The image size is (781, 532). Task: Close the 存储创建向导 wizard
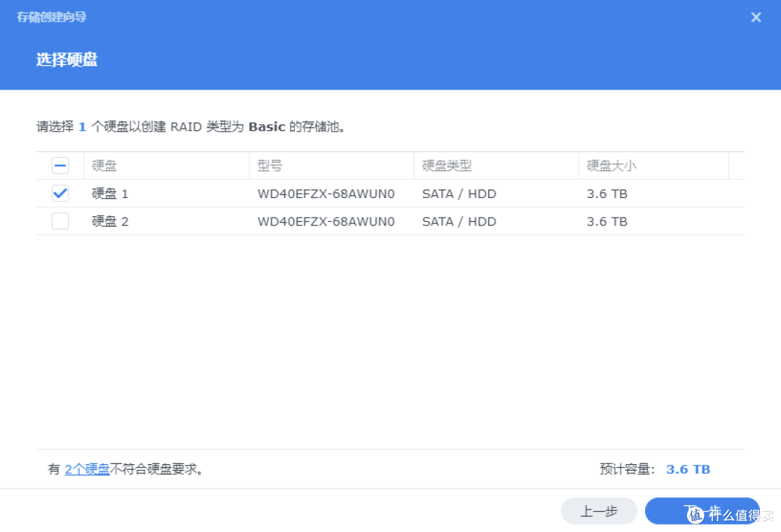click(x=756, y=17)
